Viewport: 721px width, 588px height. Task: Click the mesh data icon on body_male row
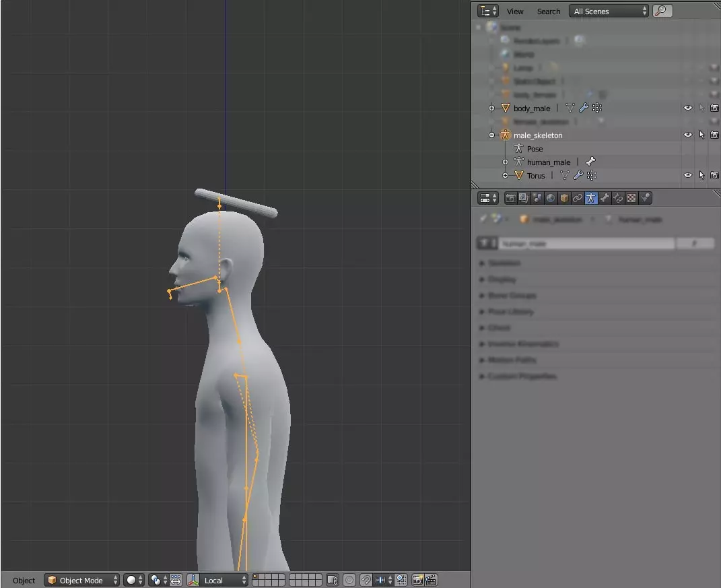tap(570, 108)
